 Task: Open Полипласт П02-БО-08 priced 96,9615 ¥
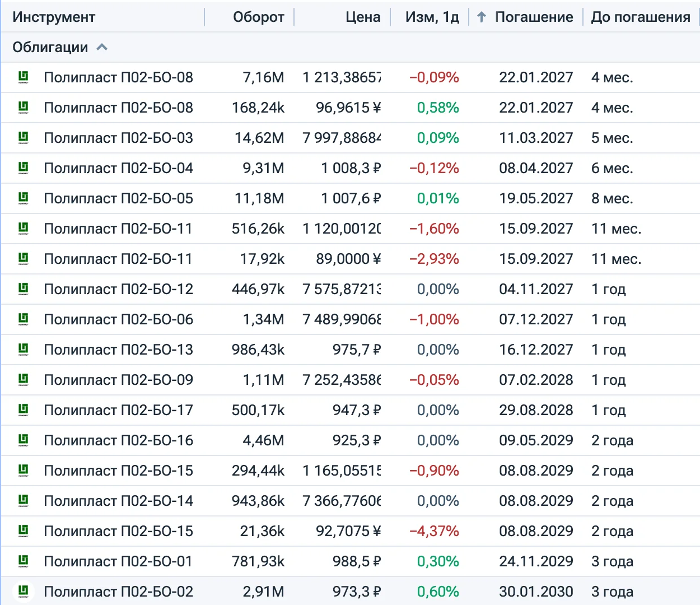click(118, 108)
